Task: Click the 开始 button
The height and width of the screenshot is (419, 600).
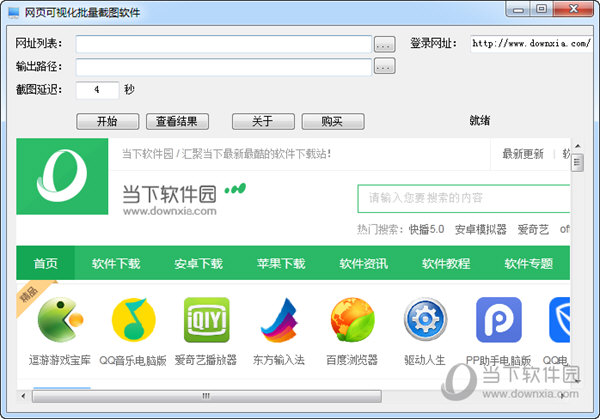Action: tap(108, 122)
